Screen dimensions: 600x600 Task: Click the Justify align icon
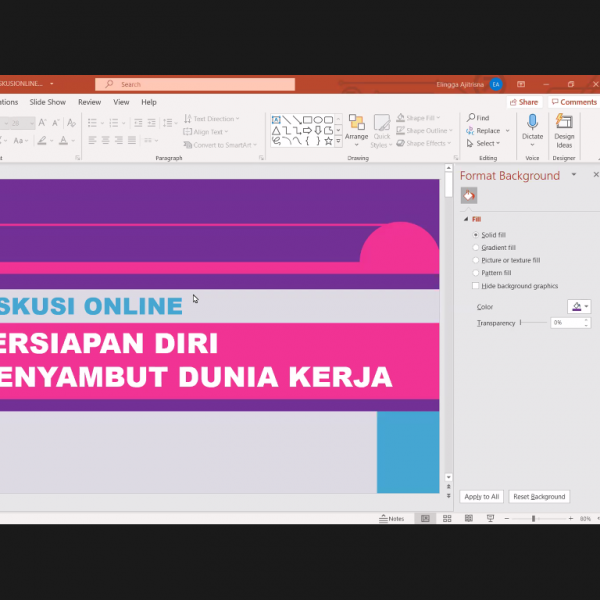132,140
